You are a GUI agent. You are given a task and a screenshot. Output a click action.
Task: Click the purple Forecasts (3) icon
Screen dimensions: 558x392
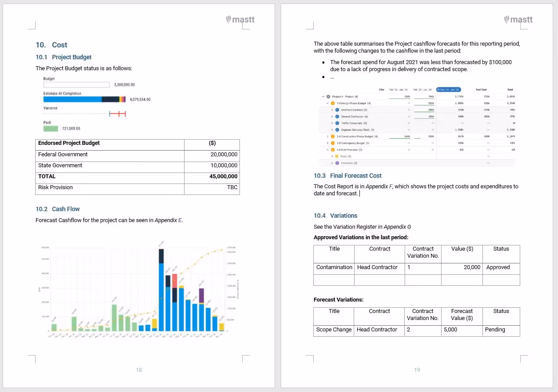tap(337, 163)
